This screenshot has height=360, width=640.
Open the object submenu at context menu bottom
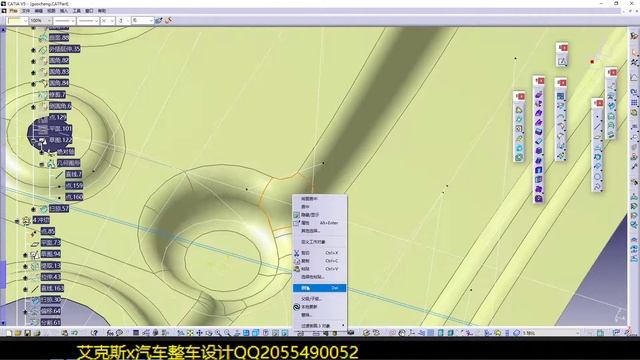pos(320,326)
